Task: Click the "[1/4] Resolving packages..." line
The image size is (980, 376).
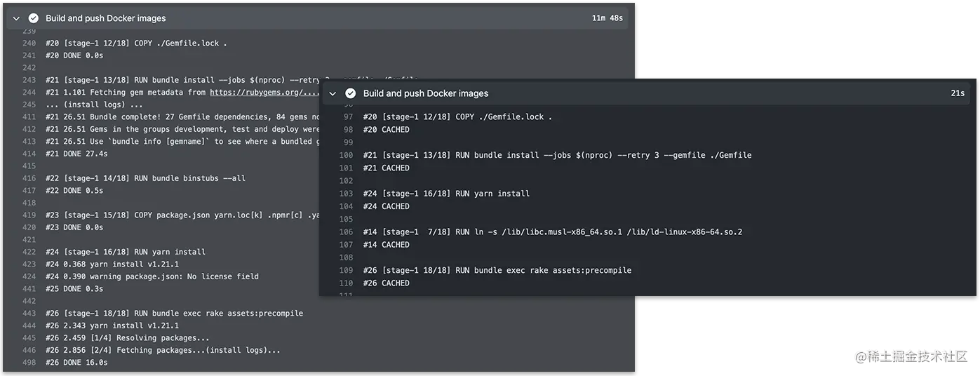Action: tap(128, 338)
